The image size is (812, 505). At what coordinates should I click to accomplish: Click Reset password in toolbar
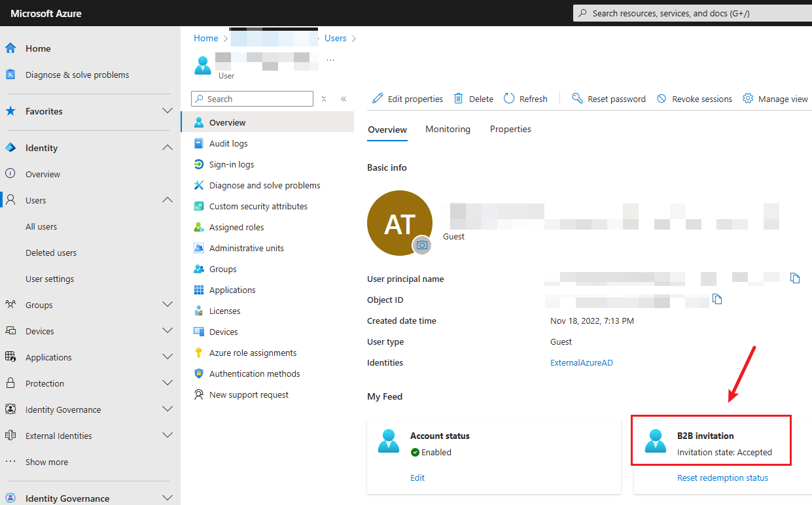click(609, 99)
